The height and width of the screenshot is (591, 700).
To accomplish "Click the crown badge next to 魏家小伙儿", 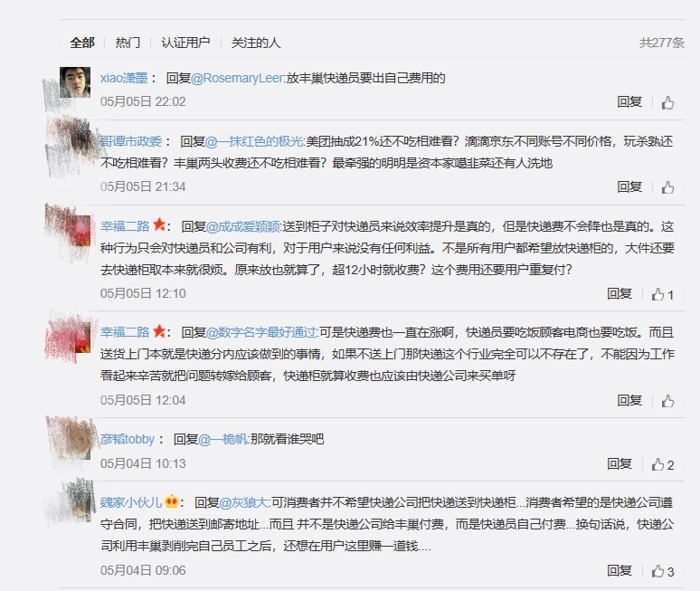I will click(172, 501).
